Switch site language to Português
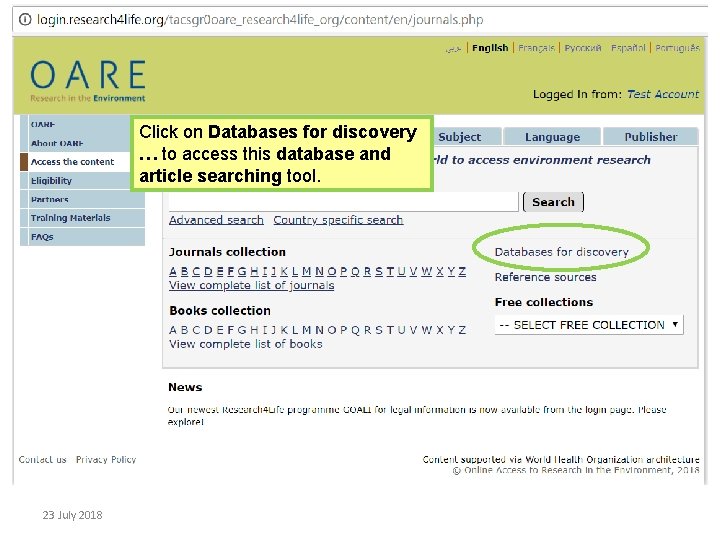This screenshot has width=720, height=540. tap(677, 48)
